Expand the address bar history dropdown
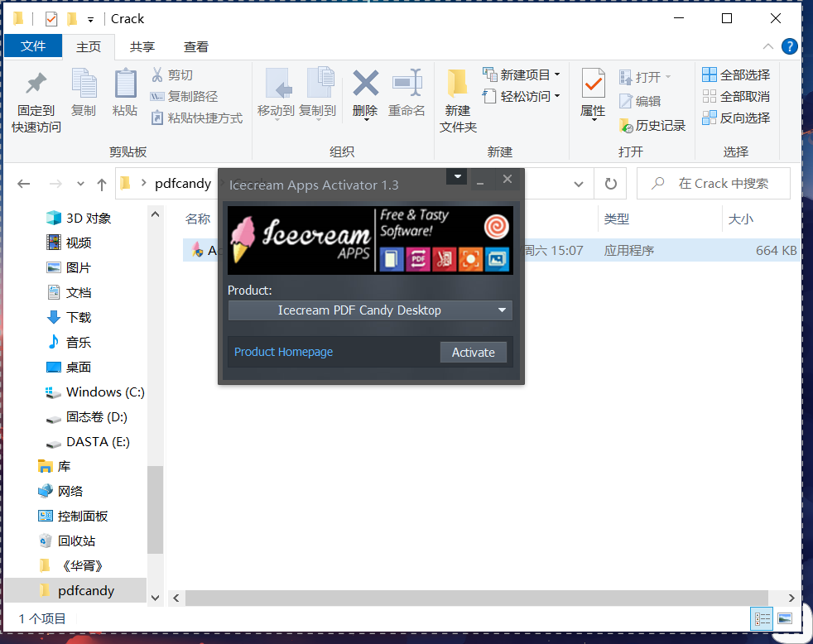Screen dimensions: 813x644 (x=579, y=184)
